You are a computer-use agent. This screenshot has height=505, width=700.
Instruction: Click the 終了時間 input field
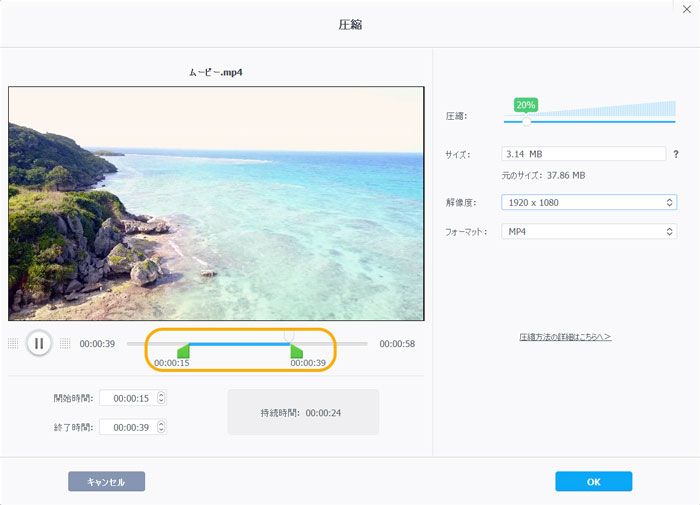(133, 427)
